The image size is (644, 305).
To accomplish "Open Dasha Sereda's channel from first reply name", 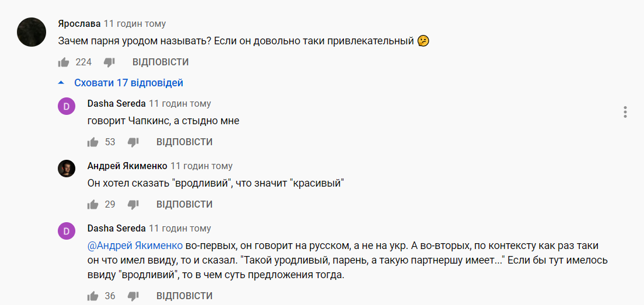I will (116, 103).
